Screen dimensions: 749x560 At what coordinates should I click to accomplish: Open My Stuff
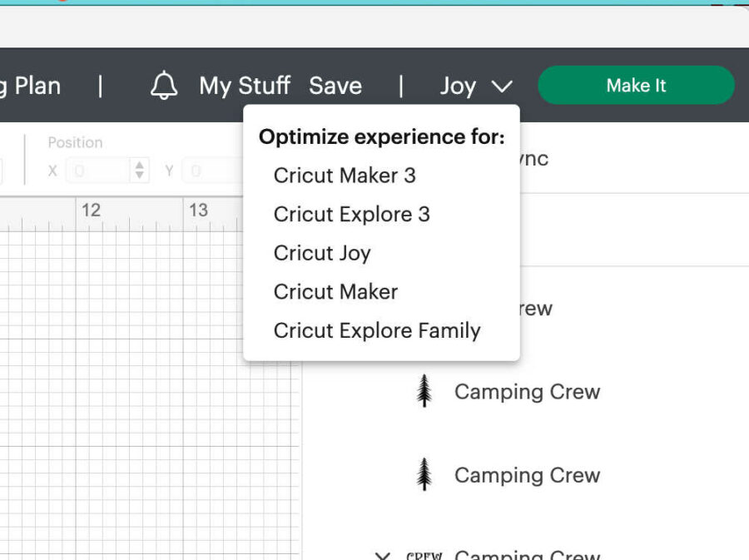click(245, 86)
